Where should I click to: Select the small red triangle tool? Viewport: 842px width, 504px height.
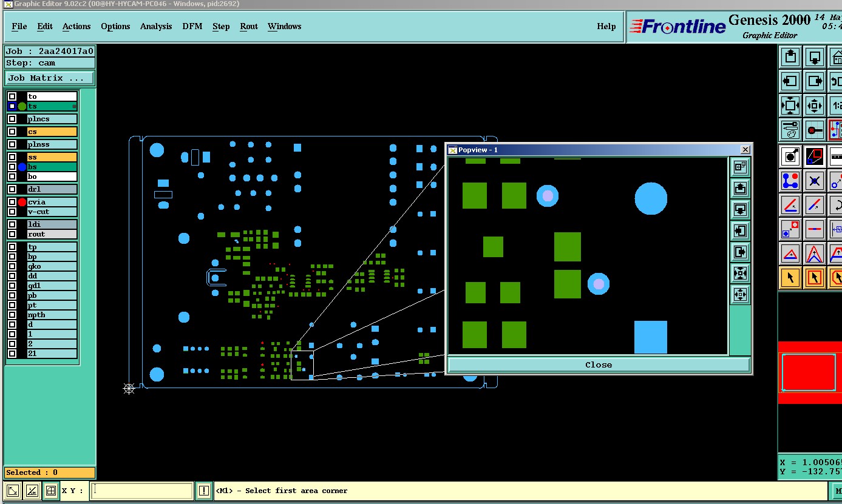(790, 254)
